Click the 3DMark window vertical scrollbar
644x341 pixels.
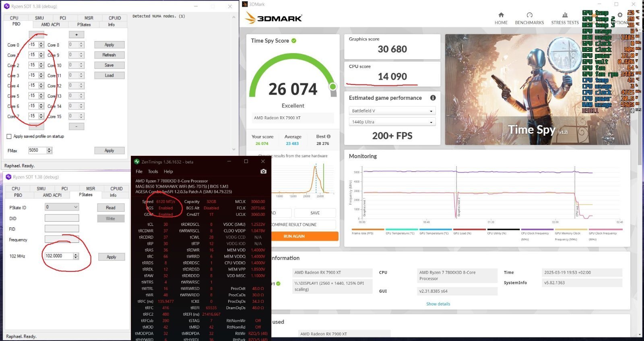pyautogui.click(x=640, y=181)
